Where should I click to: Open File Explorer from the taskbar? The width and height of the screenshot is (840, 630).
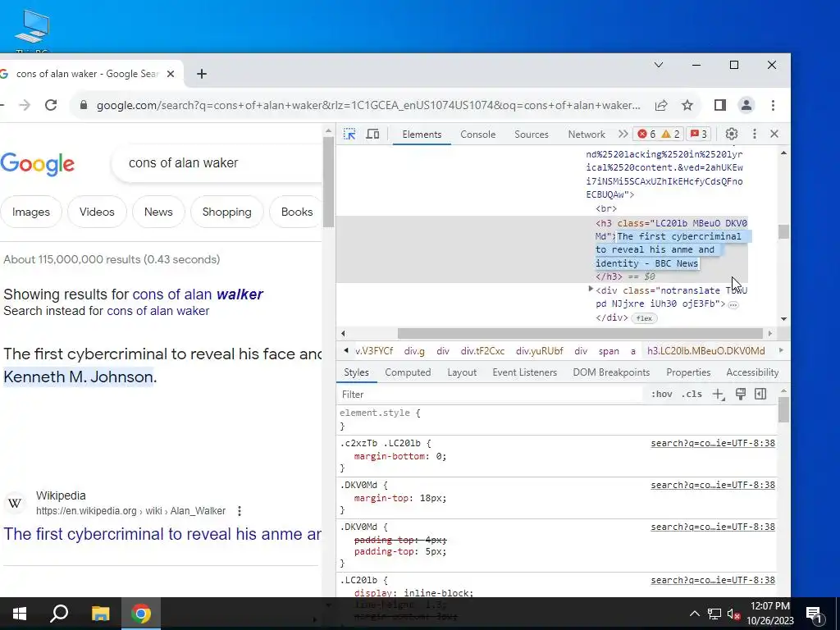click(100, 614)
